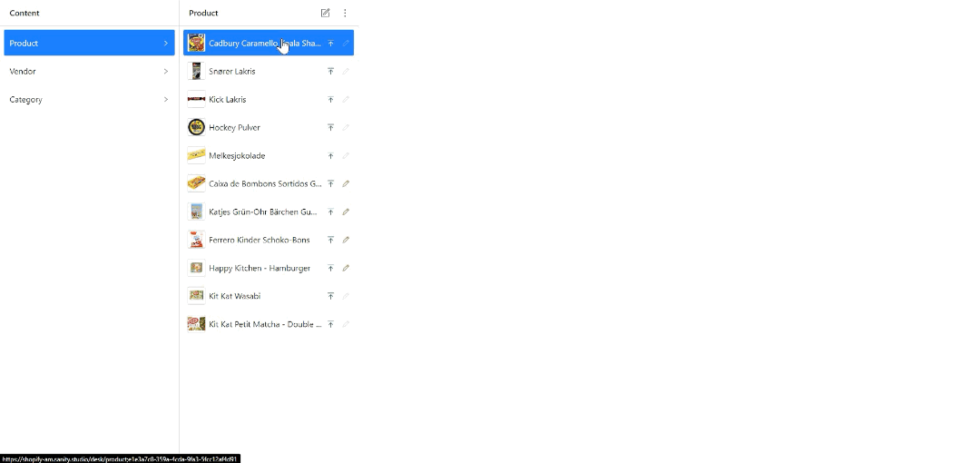The width and height of the screenshot is (980, 463).
Task: Click edit pencil icon for Melkesjokolade row
Action: pyautogui.click(x=346, y=156)
